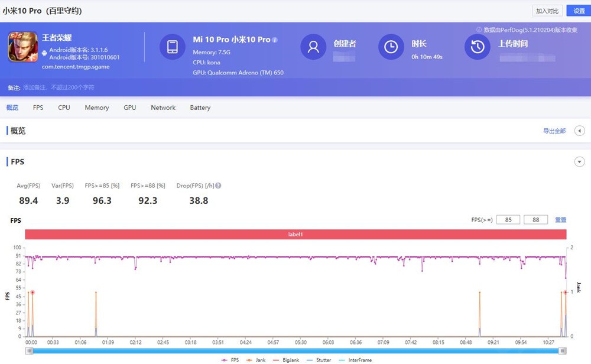
Task: Click the FPS threshold field showing 85
Action: pos(508,220)
